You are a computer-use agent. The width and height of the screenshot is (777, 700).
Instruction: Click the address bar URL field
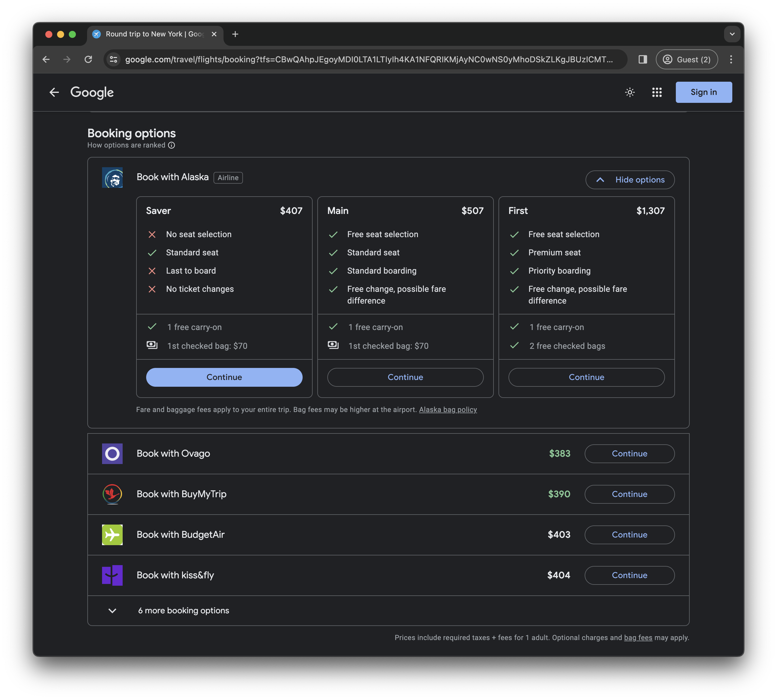[x=369, y=59]
